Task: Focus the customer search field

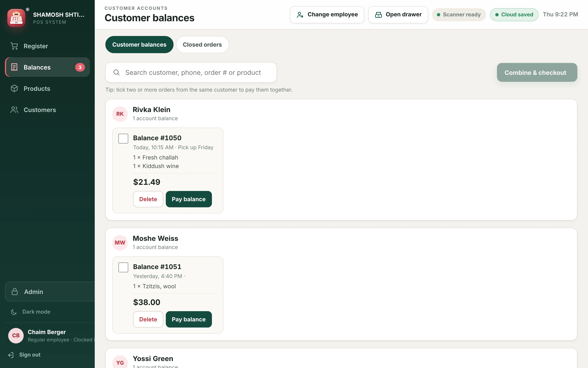Action: 191,73
